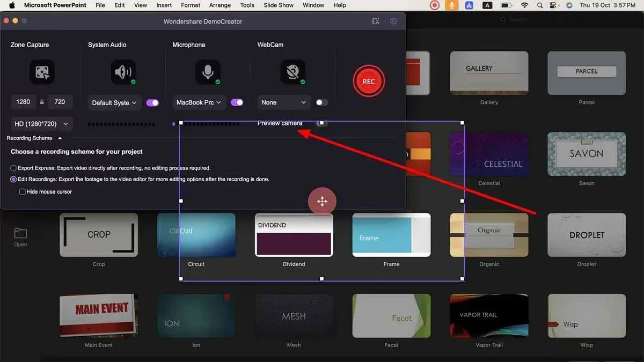Click the width field showing 1280
Screen dimensions: 644x362
point(23,102)
